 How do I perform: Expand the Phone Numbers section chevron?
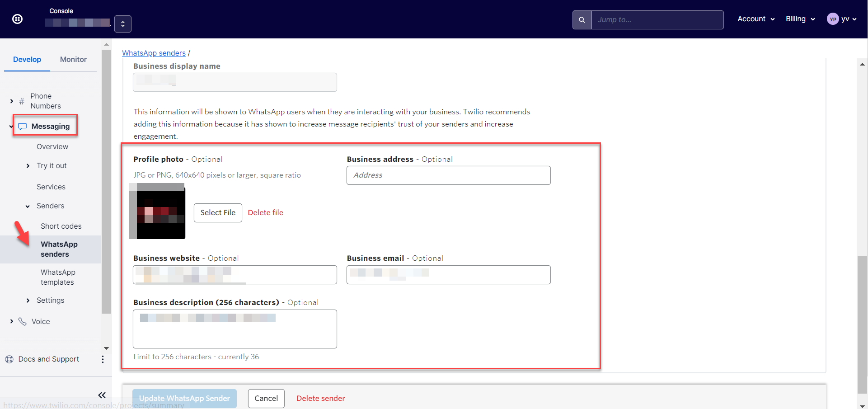pyautogui.click(x=12, y=101)
